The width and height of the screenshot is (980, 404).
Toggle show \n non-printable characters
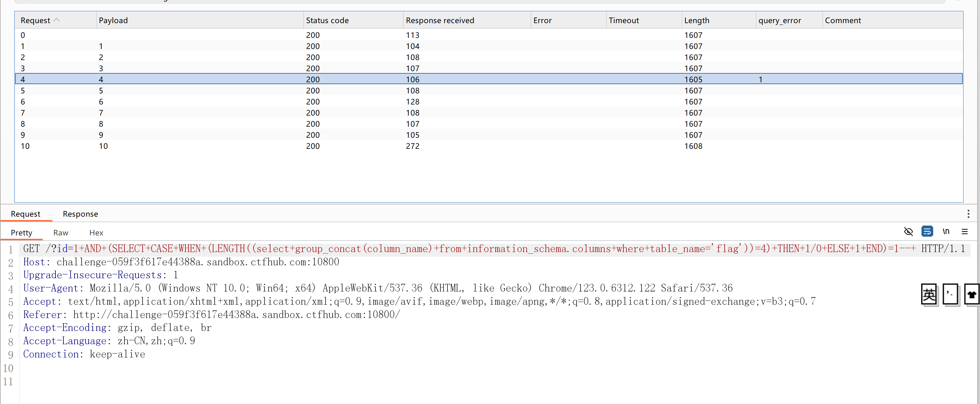pos(946,231)
